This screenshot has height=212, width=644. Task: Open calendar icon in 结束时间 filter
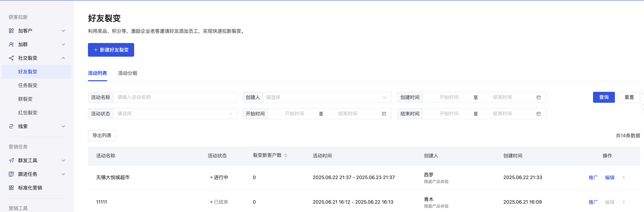(x=538, y=114)
